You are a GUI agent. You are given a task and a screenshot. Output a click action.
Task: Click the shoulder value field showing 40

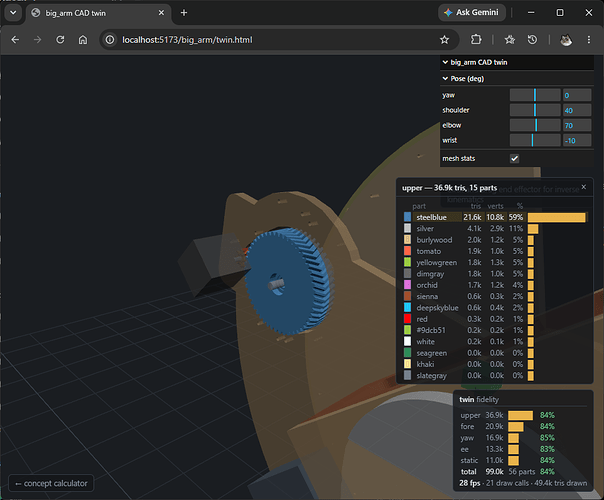(577, 110)
